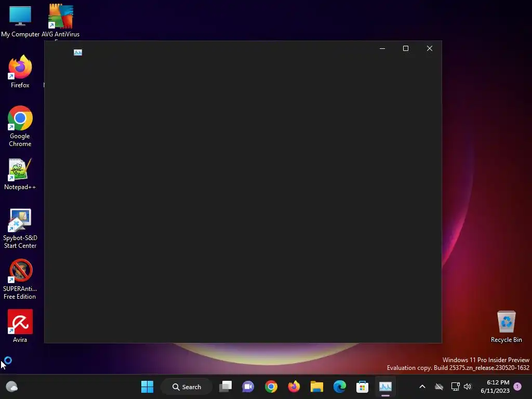Screen dimensions: 532x399
Task: Minimize the Task Manager window
Action: 382,48
